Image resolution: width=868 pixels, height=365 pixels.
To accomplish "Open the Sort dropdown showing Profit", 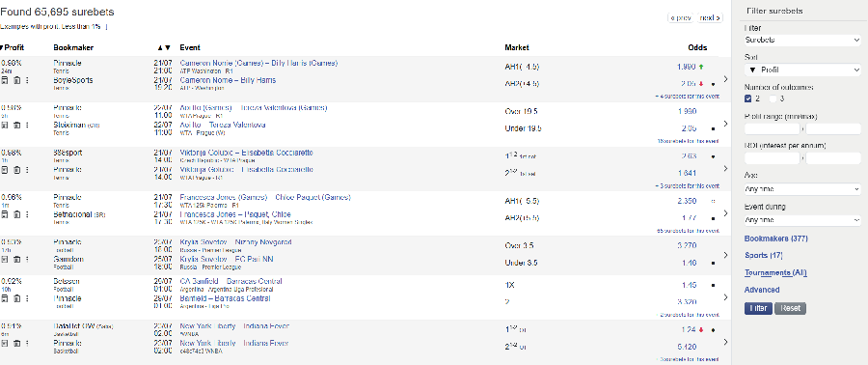I will [802, 70].
